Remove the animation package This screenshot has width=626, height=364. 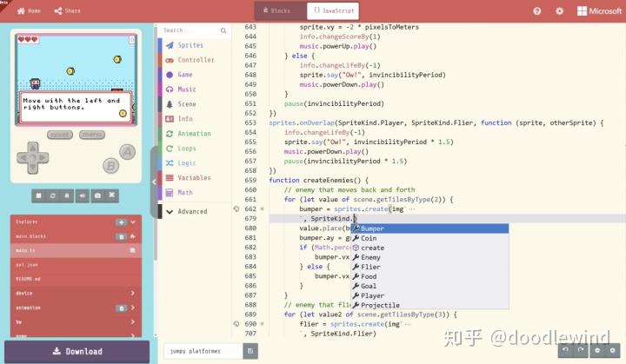[x=122, y=308]
